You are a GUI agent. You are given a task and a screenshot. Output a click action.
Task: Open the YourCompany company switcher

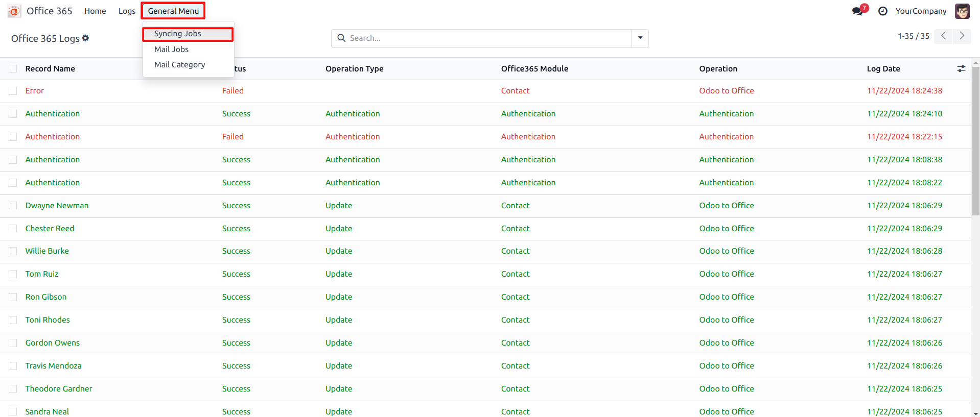(x=921, y=11)
